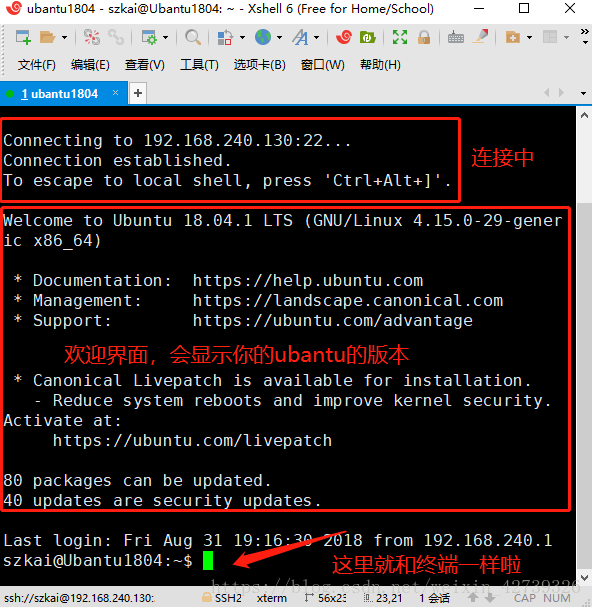Click the red swirl Xmanager icon
The width and height of the screenshot is (592, 607).
(x=343, y=38)
